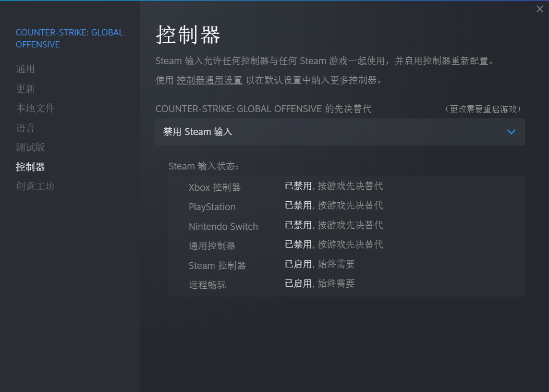Select the 语言 (Language) tab
Screen dimensions: 549x392
click(25, 128)
